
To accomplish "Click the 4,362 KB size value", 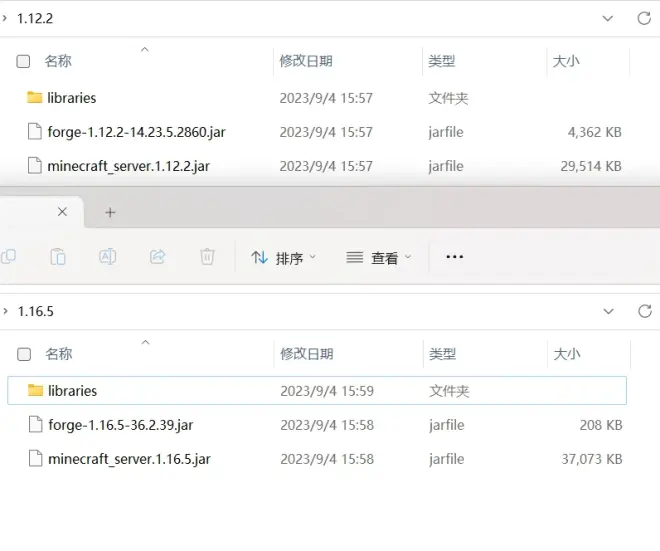I will pyautogui.click(x=594, y=132).
